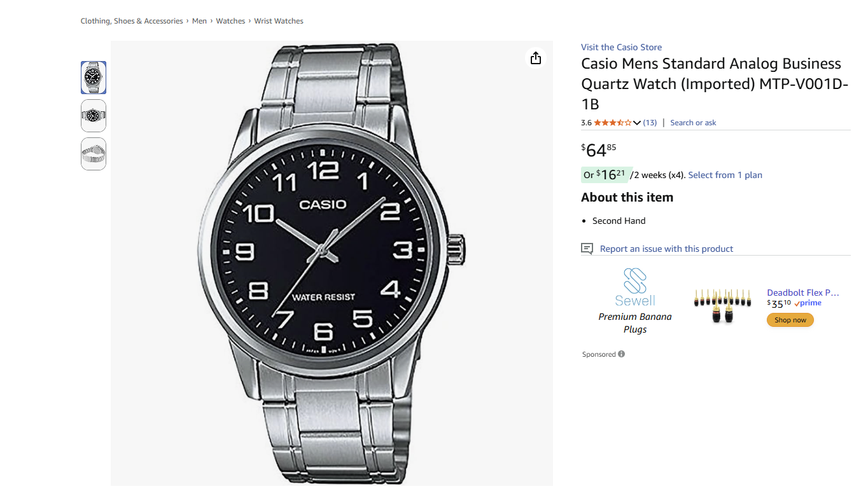
Task: Click the share icon above the watch image
Action: pos(535,57)
